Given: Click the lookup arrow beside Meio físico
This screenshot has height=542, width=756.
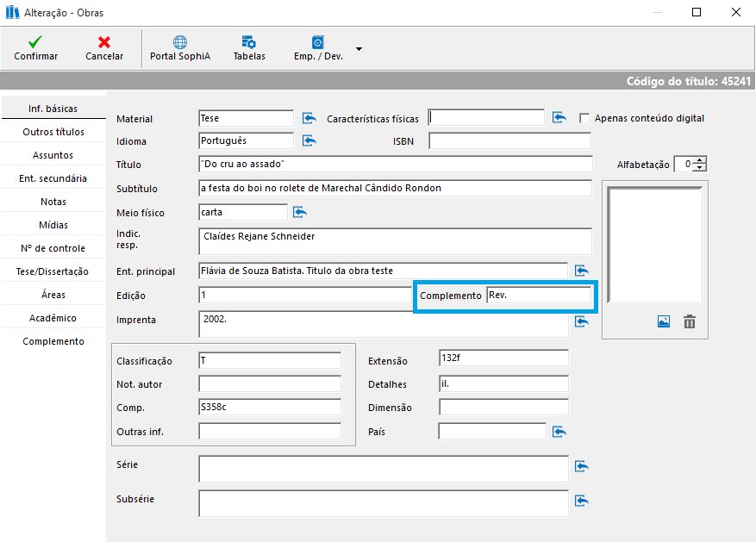Looking at the screenshot, I should click(x=299, y=212).
